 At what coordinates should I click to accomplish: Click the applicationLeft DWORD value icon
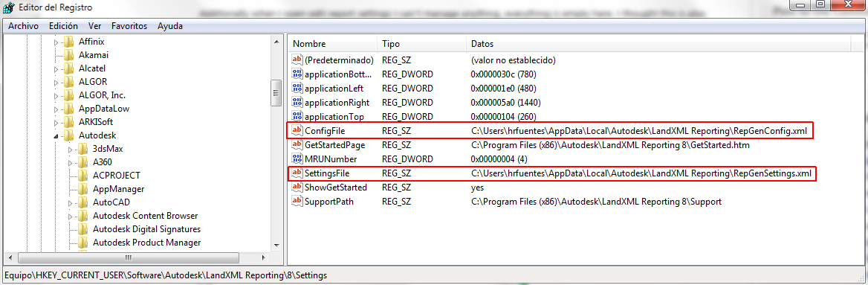coord(298,88)
